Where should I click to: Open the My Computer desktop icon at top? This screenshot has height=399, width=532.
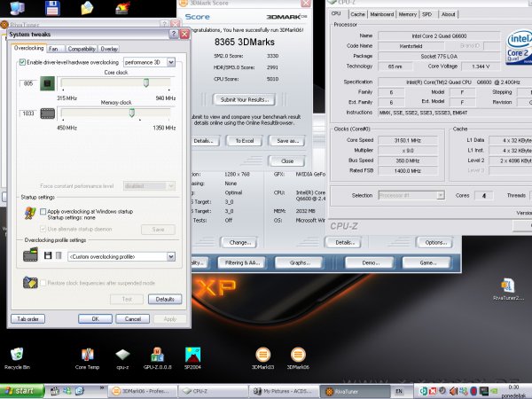coord(17,8)
